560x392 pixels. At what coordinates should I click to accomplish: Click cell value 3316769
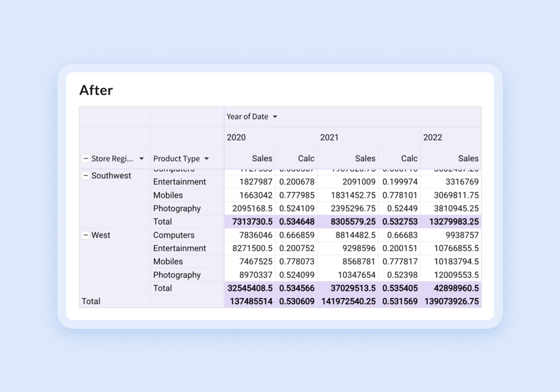point(462,182)
